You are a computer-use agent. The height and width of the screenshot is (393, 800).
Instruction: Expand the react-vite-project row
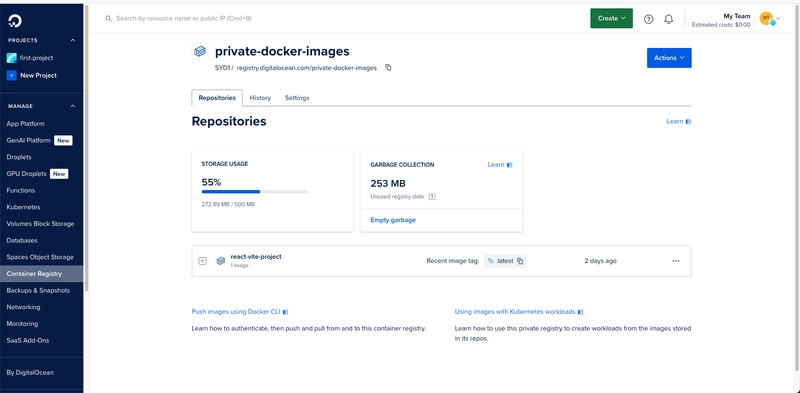click(x=203, y=261)
